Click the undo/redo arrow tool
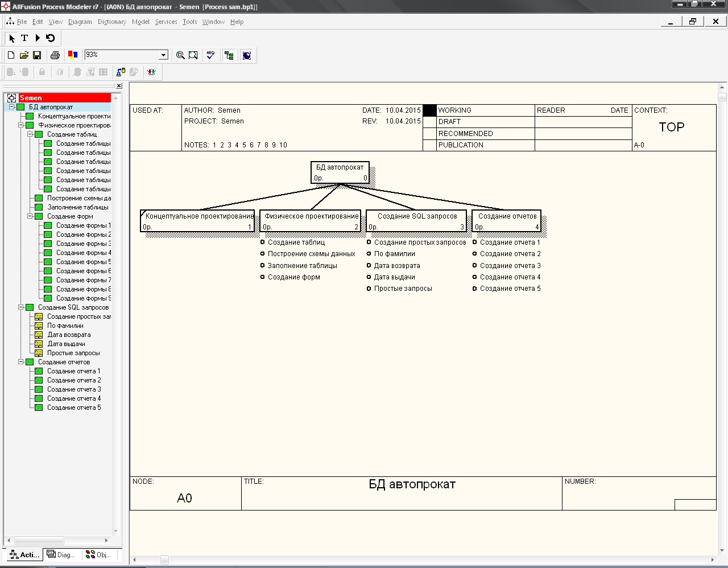Image resolution: width=728 pixels, height=568 pixels. tap(51, 38)
